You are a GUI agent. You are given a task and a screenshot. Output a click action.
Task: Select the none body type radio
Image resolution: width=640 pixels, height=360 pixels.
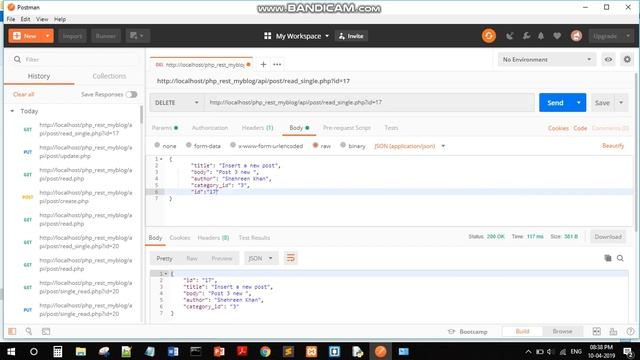point(157,145)
